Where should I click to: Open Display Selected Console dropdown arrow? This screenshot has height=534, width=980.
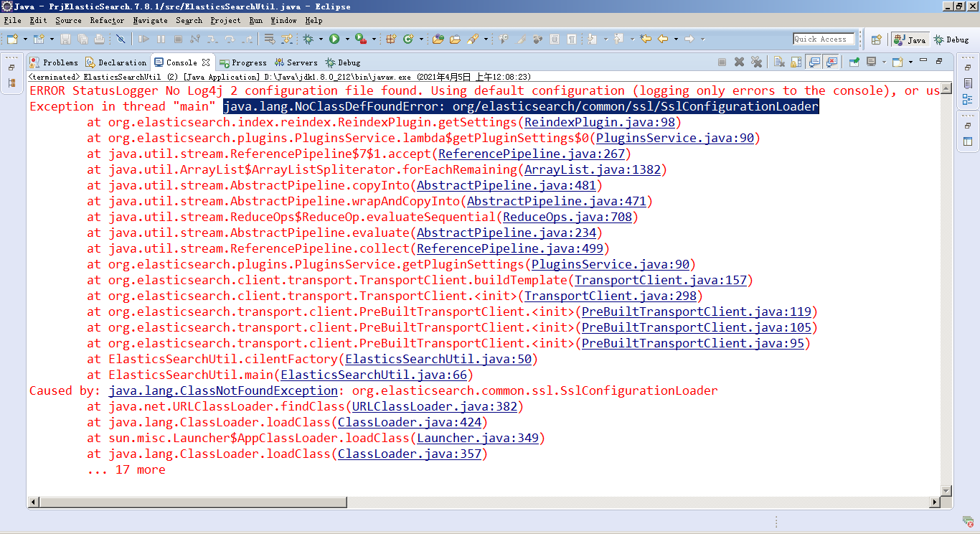(x=884, y=62)
